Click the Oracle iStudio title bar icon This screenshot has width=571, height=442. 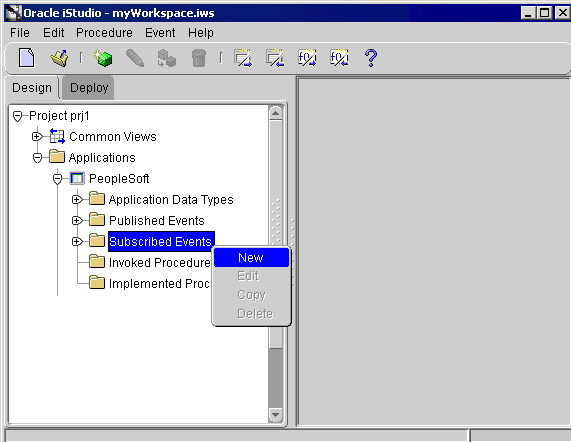point(14,13)
